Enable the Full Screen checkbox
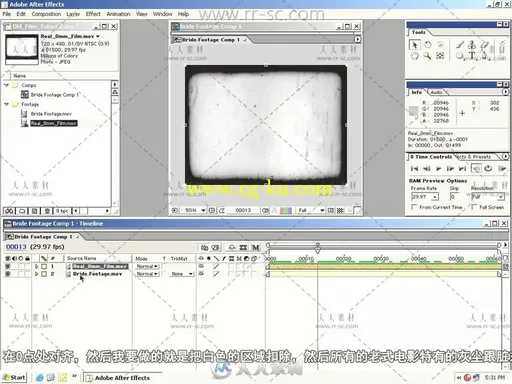This screenshot has width=512, height=384. pyautogui.click(x=474, y=207)
